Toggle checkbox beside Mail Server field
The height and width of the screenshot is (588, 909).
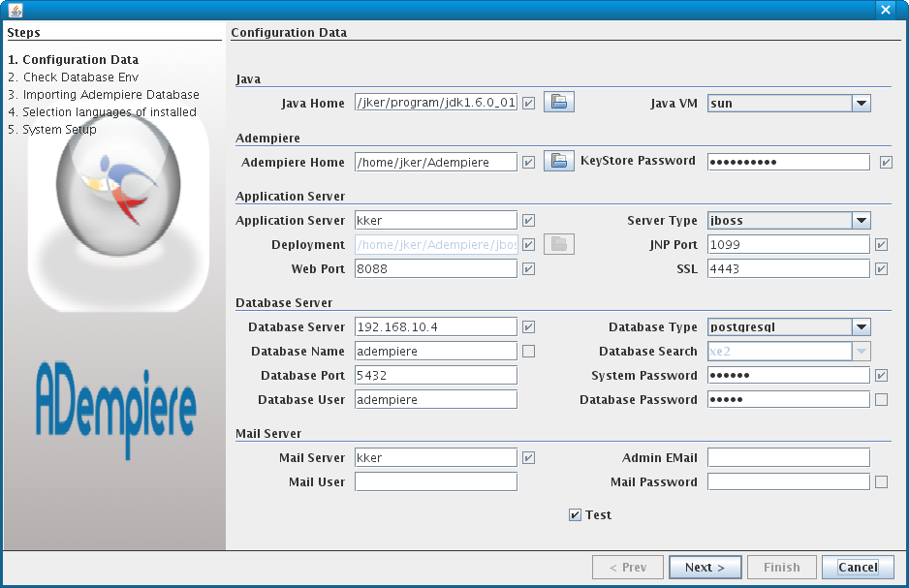coord(529,457)
